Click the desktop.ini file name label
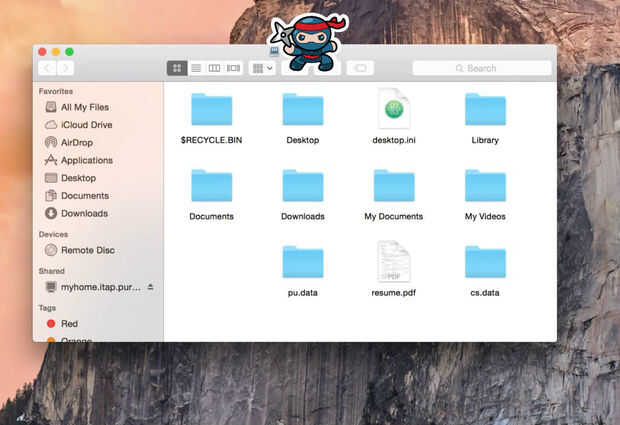The height and width of the screenshot is (425, 620). [394, 140]
